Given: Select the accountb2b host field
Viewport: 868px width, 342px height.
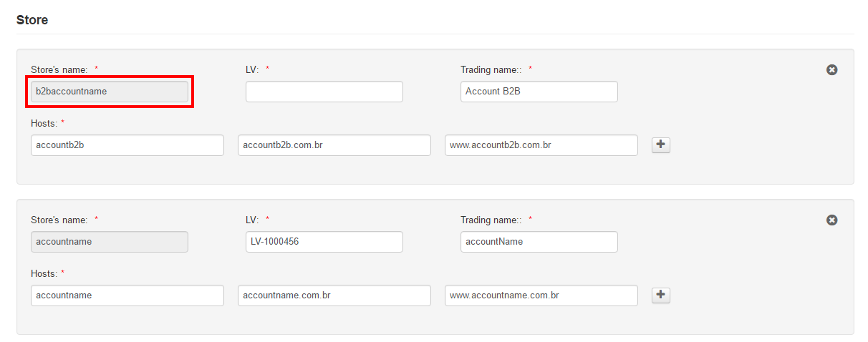Looking at the screenshot, I should pyautogui.click(x=127, y=145).
